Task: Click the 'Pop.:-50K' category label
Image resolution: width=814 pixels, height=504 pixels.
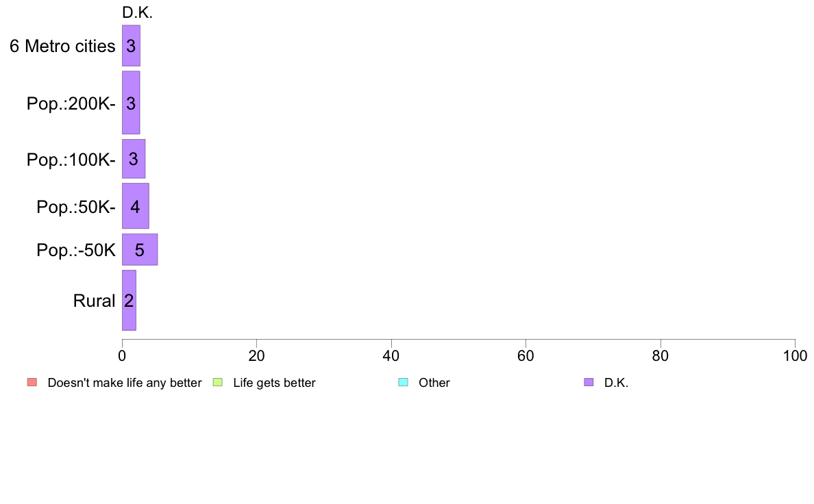Action: tap(76, 250)
